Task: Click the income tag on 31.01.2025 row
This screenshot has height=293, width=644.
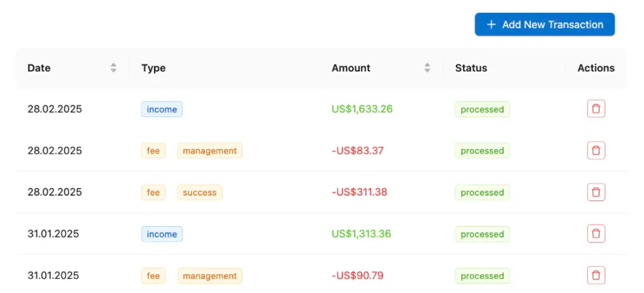Action: 162,234
